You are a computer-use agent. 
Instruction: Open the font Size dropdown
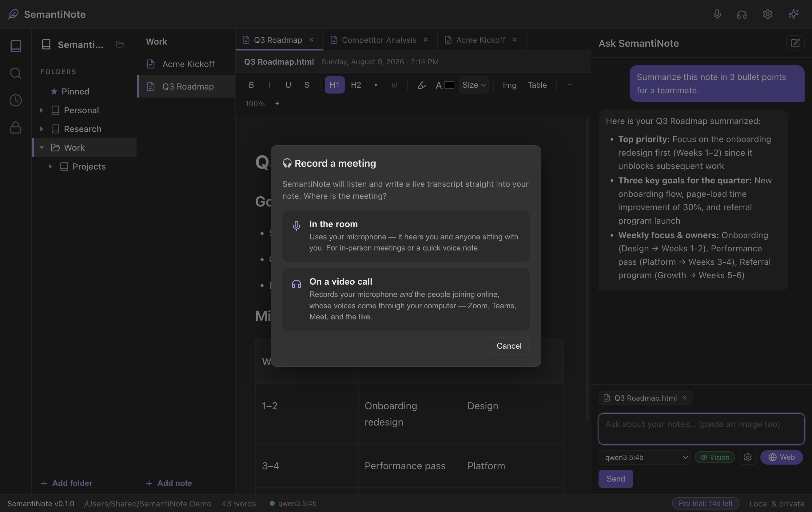tap(474, 85)
